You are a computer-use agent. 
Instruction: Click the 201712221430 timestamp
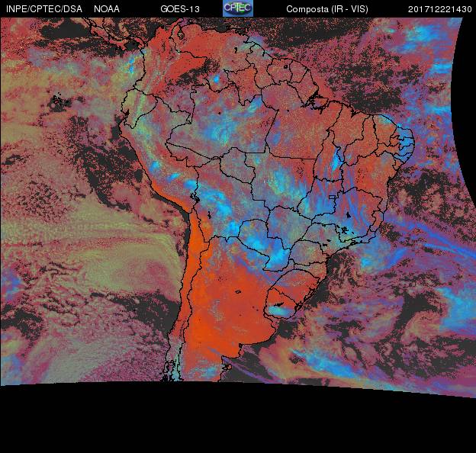tap(440, 9)
